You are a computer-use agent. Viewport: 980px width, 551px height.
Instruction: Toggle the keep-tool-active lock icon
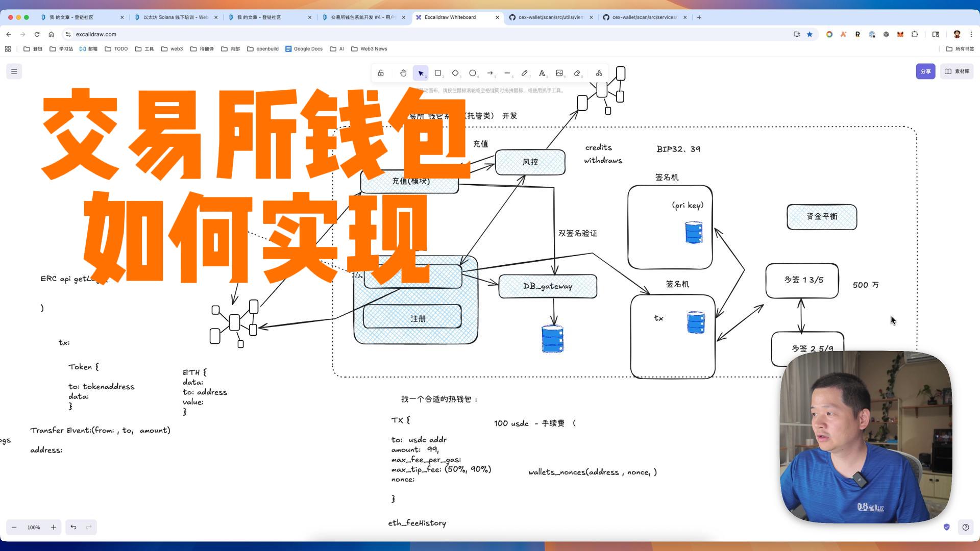point(381,73)
